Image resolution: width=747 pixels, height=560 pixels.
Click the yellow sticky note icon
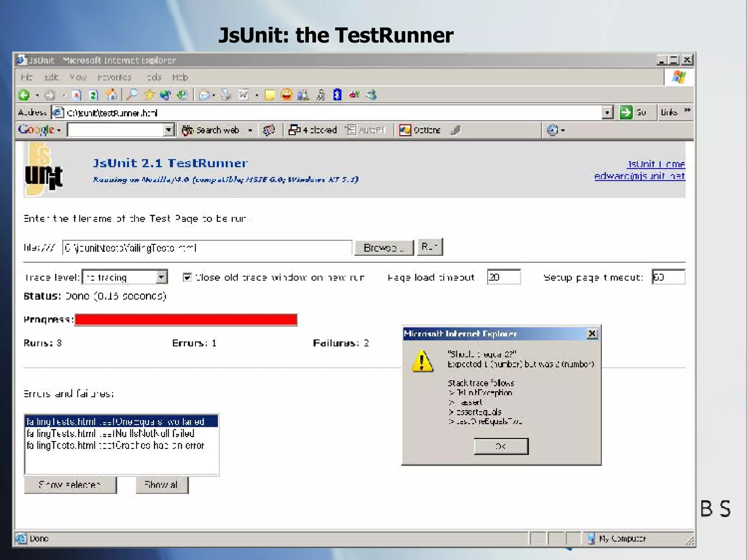pyautogui.click(x=270, y=95)
